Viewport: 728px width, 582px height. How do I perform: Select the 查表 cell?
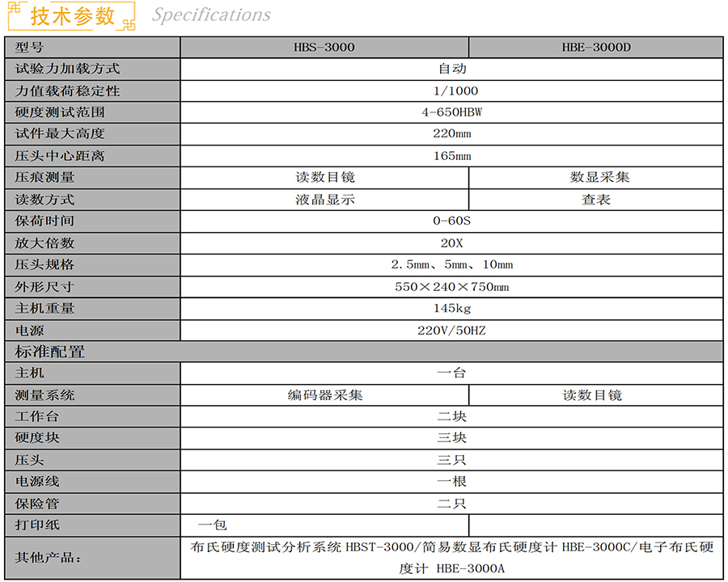click(596, 199)
